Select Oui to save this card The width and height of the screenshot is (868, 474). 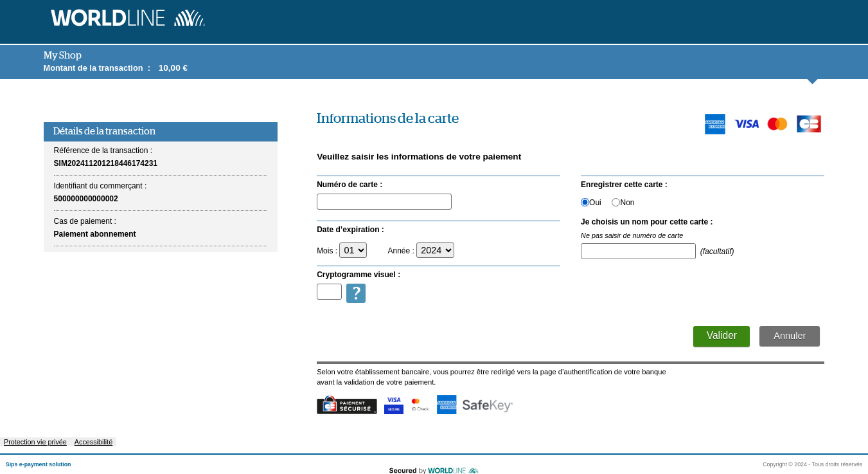585,202
